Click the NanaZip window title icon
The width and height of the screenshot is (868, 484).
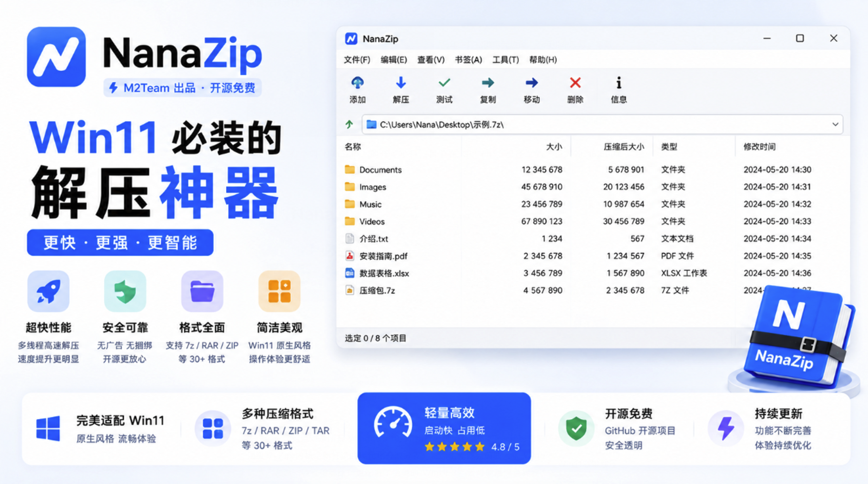click(351, 39)
